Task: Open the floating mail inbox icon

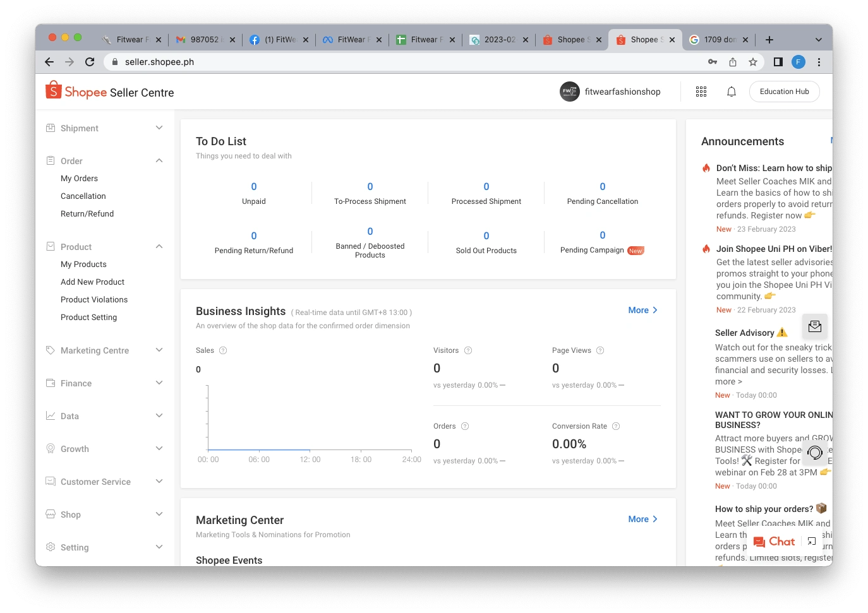Action: [815, 326]
